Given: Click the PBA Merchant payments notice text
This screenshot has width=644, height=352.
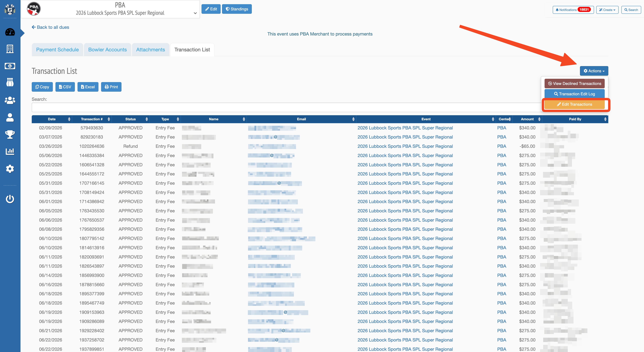Looking at the screenshot, I should 320,34.
